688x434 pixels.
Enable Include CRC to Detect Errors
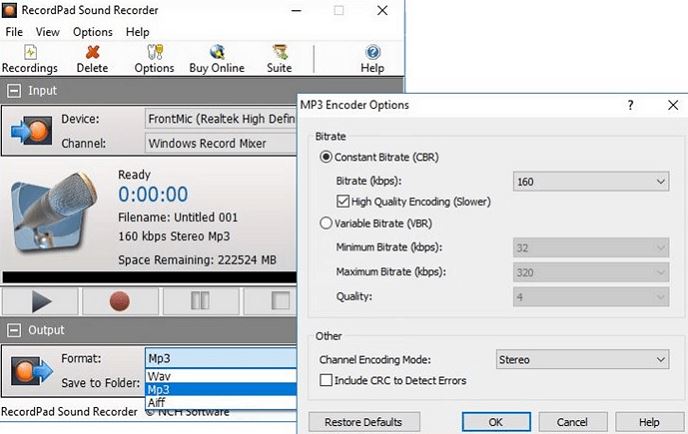tap(326, 380)
